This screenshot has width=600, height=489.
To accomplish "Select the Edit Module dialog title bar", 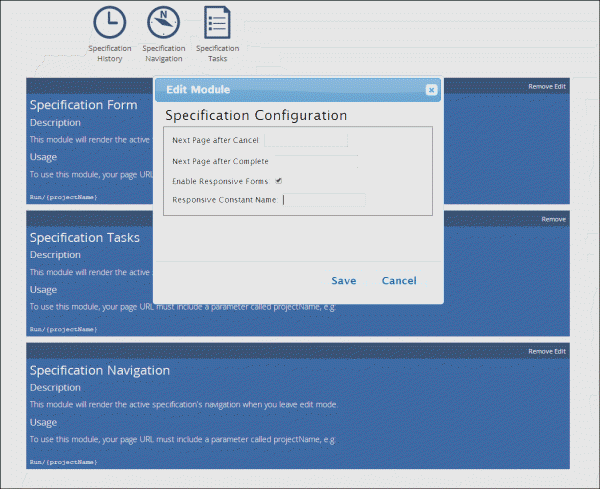I will 290,90.
